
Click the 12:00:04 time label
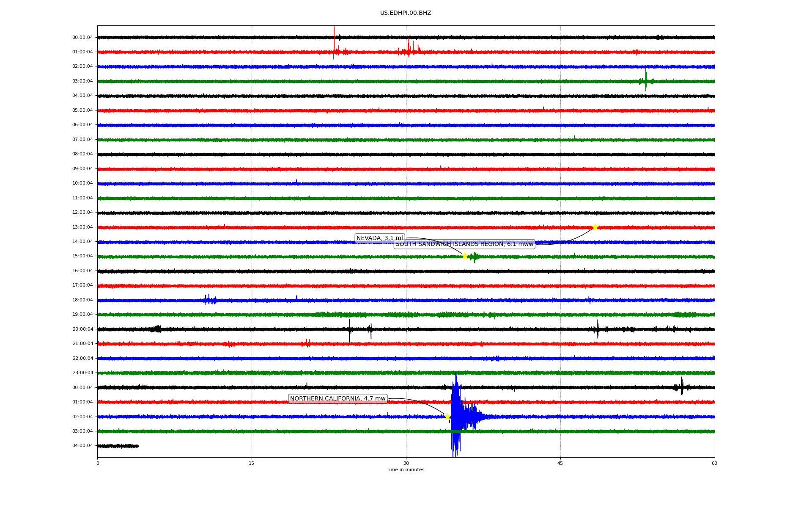point(82,213)
